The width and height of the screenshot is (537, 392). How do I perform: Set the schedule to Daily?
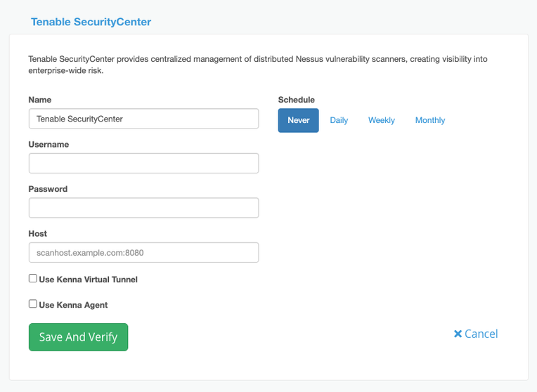click(x=339, y=121)
